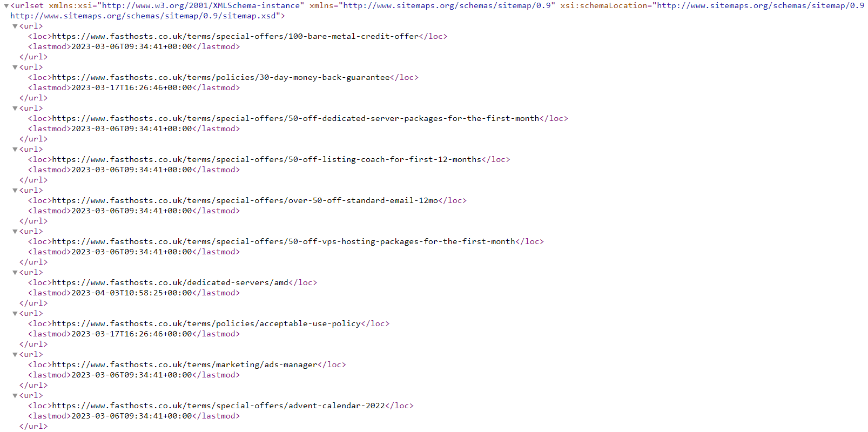Click lastmod under acceptable-use-policy URL
The width and height of the screenshot is (868, 432).
click(x=132, y=334)
